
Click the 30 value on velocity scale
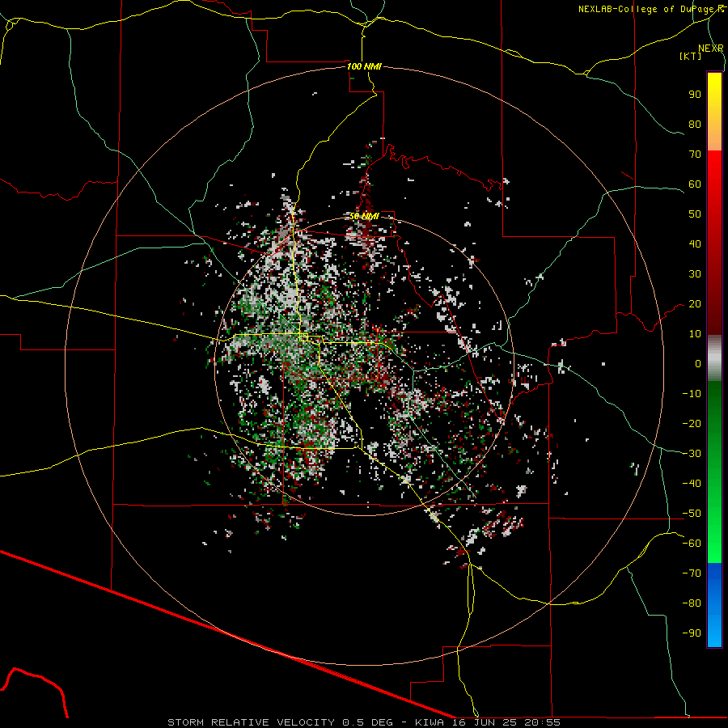(x=695, y=274)
